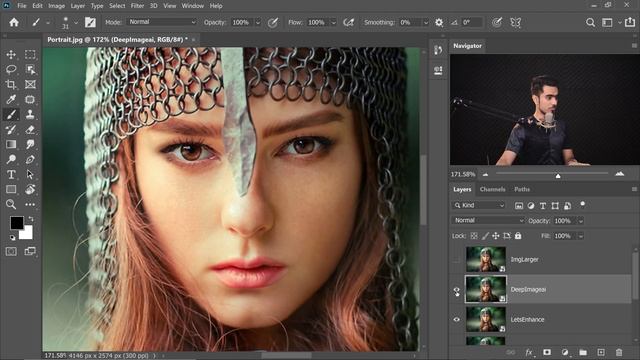This screenshot has height=360, width=640.
Task: Select the Eyedropper tool
Action: coord(11,99)
